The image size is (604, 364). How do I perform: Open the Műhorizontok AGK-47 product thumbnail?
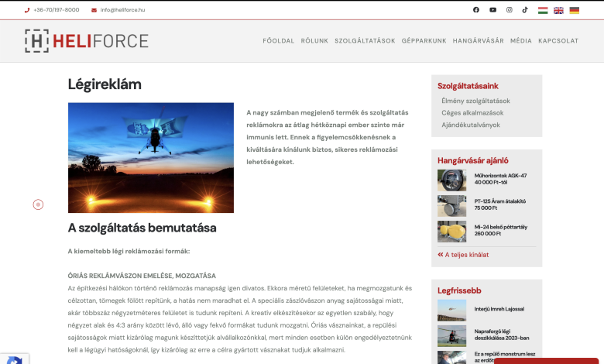click(x=451, y=180)
